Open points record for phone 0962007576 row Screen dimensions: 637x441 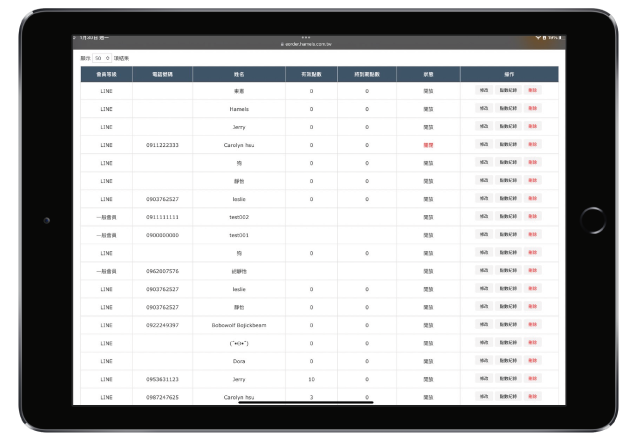(508, 270)
